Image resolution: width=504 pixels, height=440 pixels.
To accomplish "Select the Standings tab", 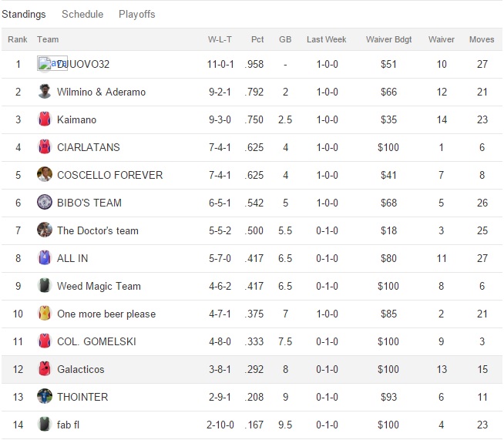I will point(24,14).
